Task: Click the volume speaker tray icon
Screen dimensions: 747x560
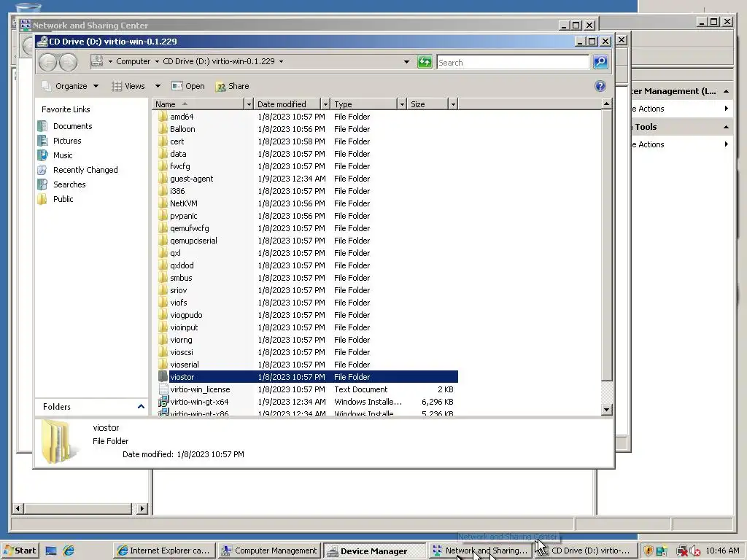Action: pos(694,551)
